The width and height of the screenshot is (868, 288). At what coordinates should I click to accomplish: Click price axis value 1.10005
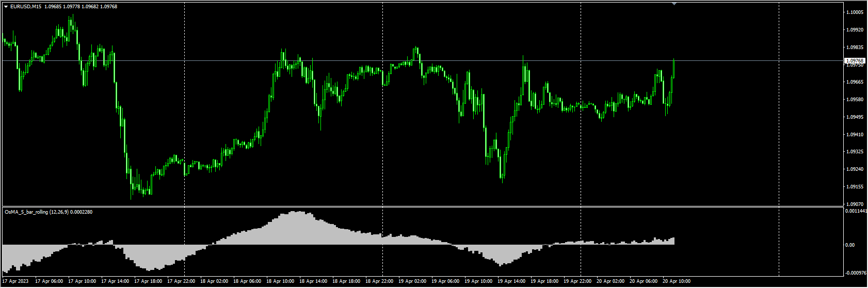855,12
